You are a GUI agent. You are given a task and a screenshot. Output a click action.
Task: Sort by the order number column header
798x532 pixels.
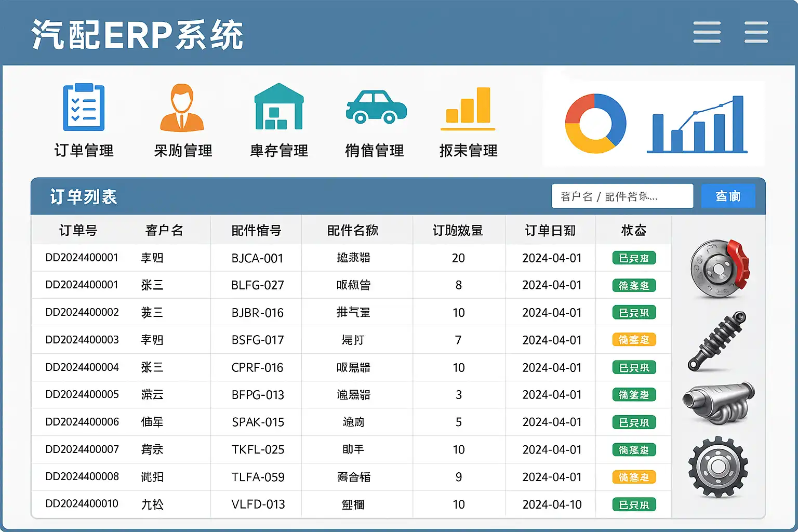tap(78, 230)
